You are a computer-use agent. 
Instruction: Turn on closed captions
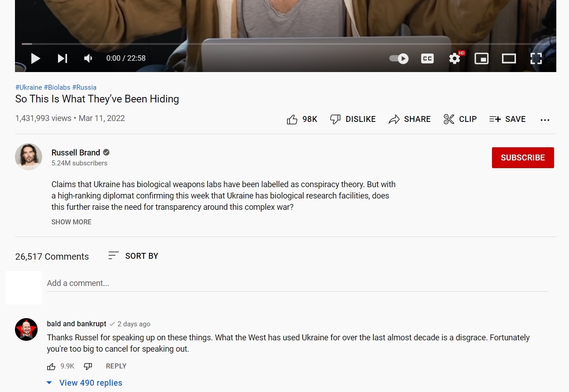point(427,58)
